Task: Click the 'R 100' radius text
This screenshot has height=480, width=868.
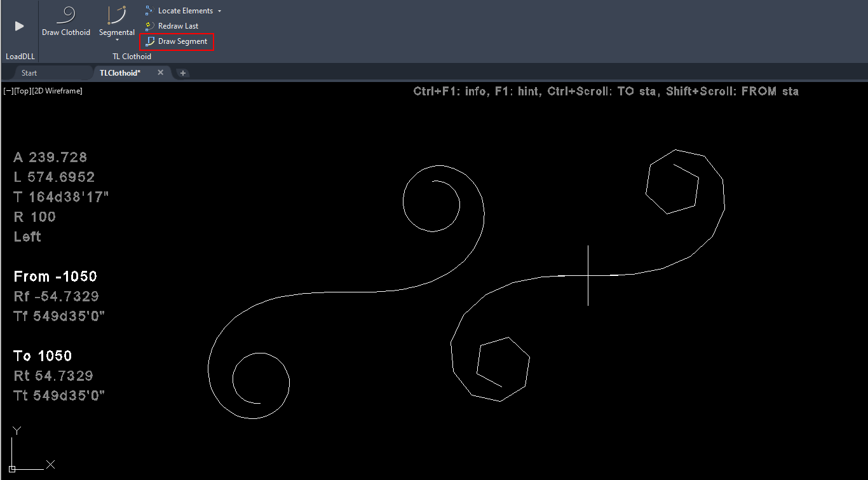Action: point(35,217)
